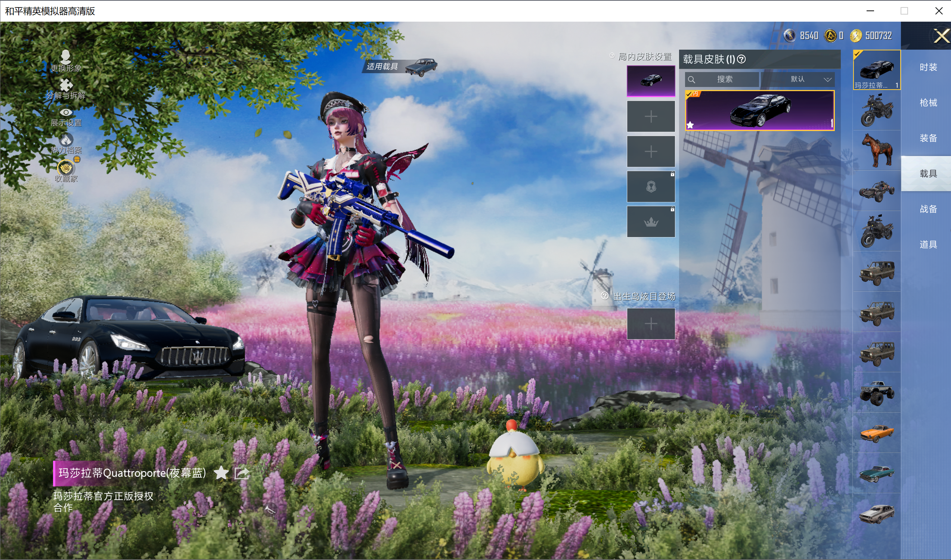Switch to the 时装 tab

pos(928,67)
